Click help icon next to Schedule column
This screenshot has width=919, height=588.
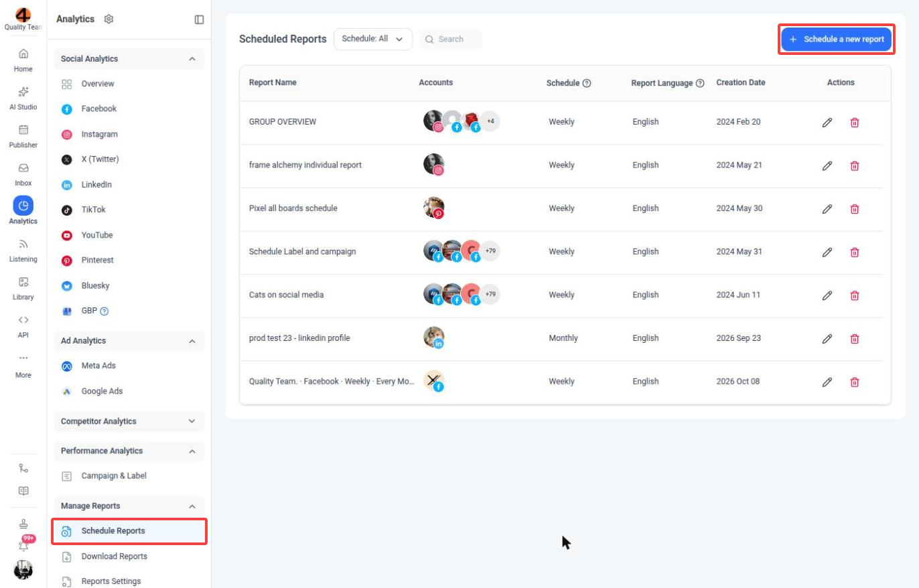pos(587,83)
